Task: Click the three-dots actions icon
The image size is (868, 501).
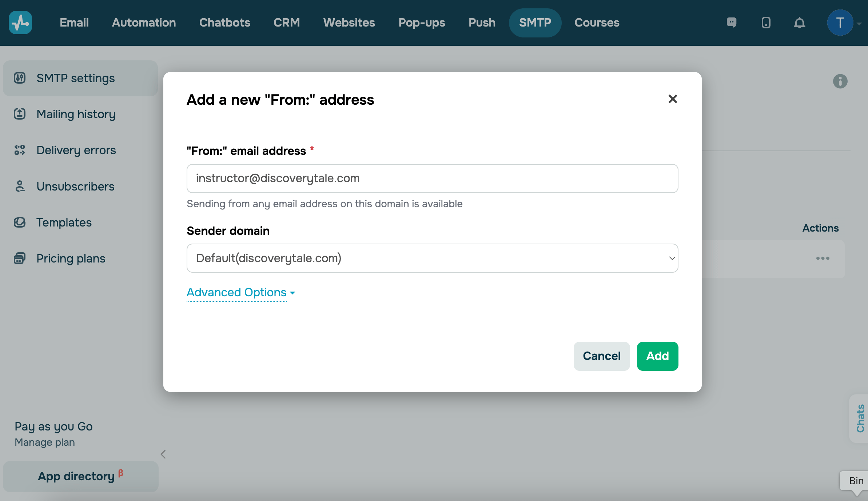Action: pos(823,258)
